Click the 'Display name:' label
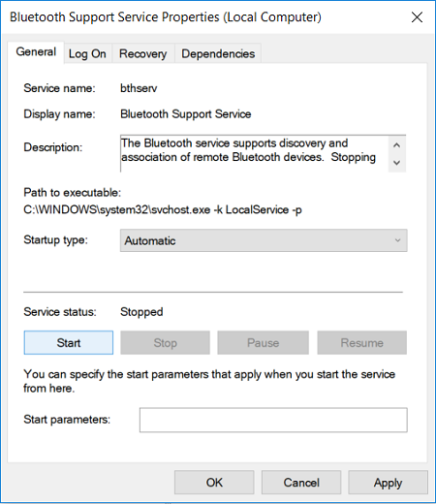Screen dimensions: 436x504 coord(59,114)
